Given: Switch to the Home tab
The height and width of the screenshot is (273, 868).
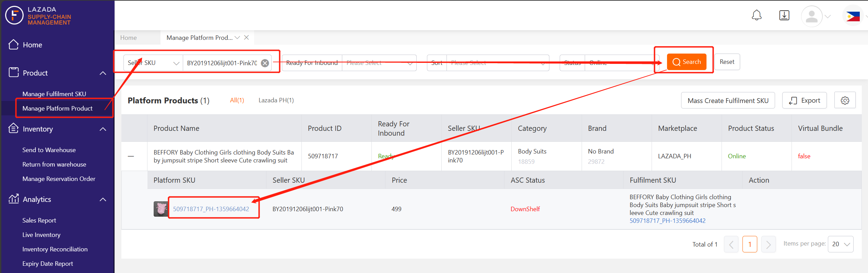Looking at the screenshot, I should (x=129, y=38).
